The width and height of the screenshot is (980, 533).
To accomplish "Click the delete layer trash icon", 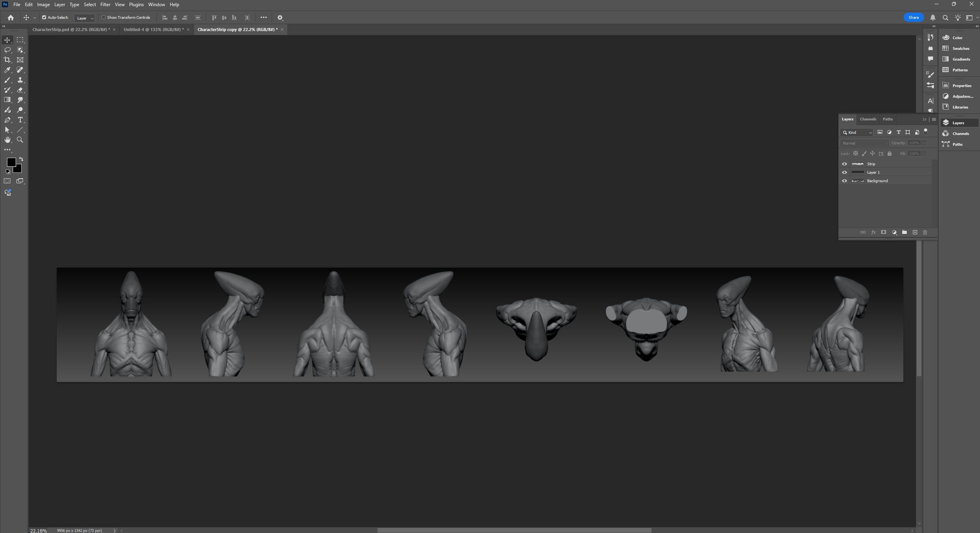I will (925, 233).
